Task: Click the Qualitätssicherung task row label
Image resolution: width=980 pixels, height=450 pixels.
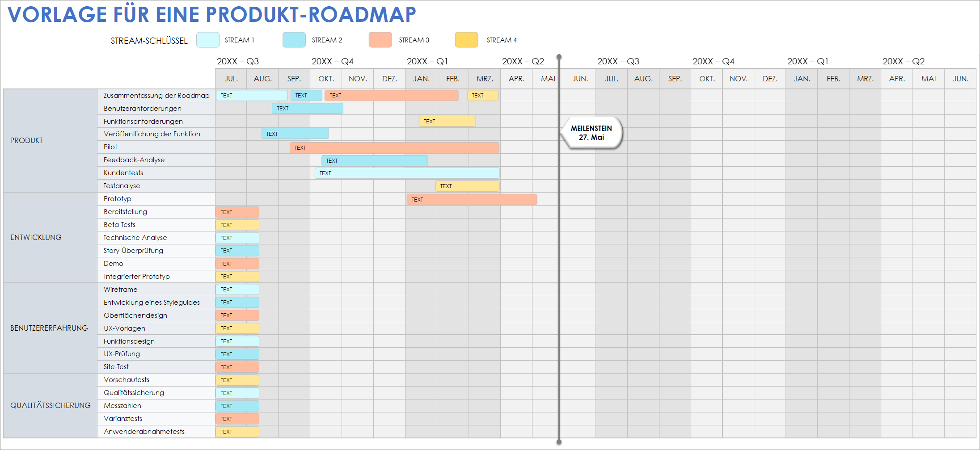Action: pyautogui.click(x=134, y=393)
